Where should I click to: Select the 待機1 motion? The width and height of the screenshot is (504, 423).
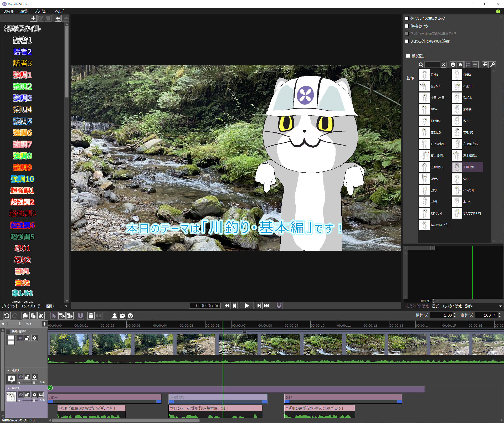coord(435,75)
